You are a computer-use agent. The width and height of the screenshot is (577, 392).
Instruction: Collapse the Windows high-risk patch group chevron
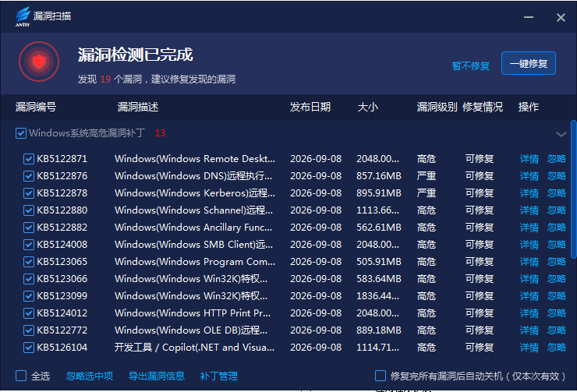coord(561,134)
